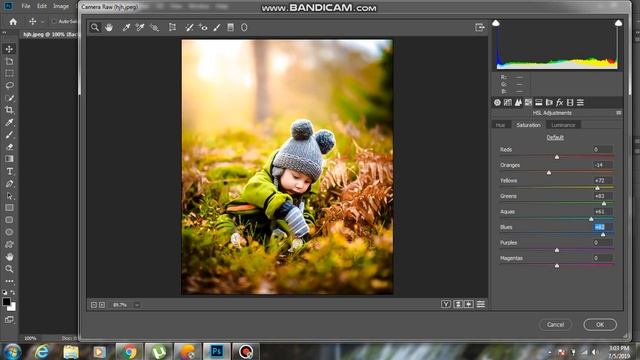Viewport: 640px width, 360px height.
Task: Select the Photoshop Zoom tool in left toolbar
Action: pos(9,269)
